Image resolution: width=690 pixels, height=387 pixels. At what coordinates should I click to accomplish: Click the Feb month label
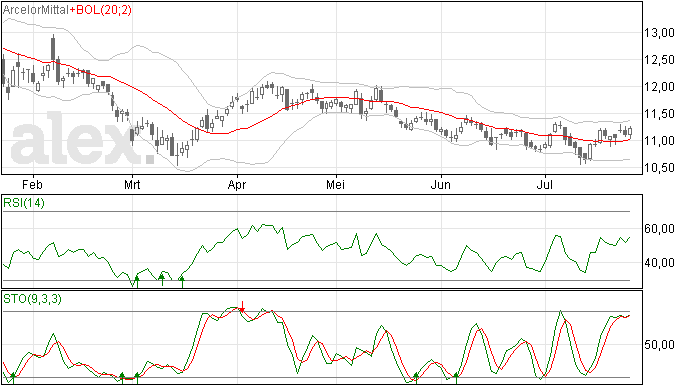pyautogui.click(x=32, y=184)
